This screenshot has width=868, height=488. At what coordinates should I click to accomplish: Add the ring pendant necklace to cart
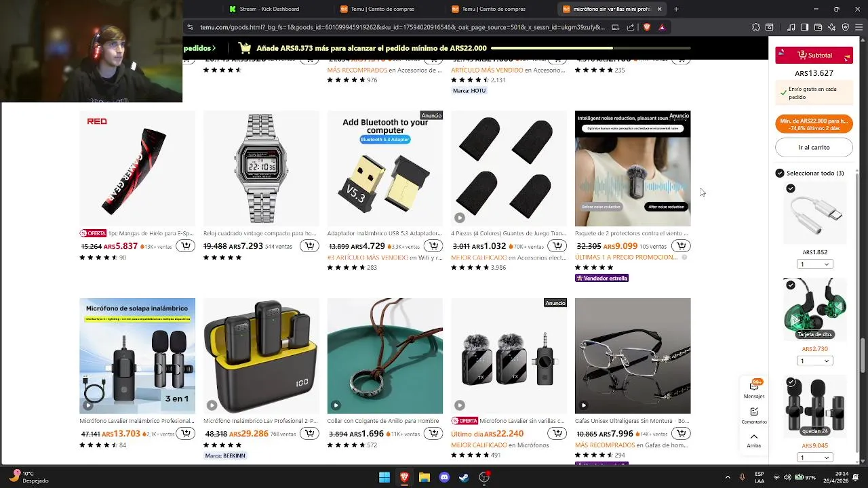coord(433,434)
